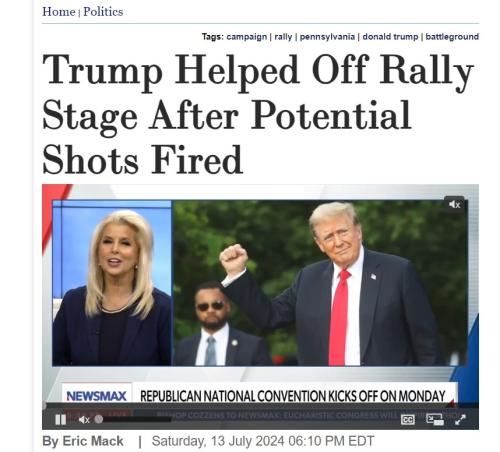This screenshot has height=452, width=500.
Task: Click the anchor's video frame
Action: click(112, 283)
